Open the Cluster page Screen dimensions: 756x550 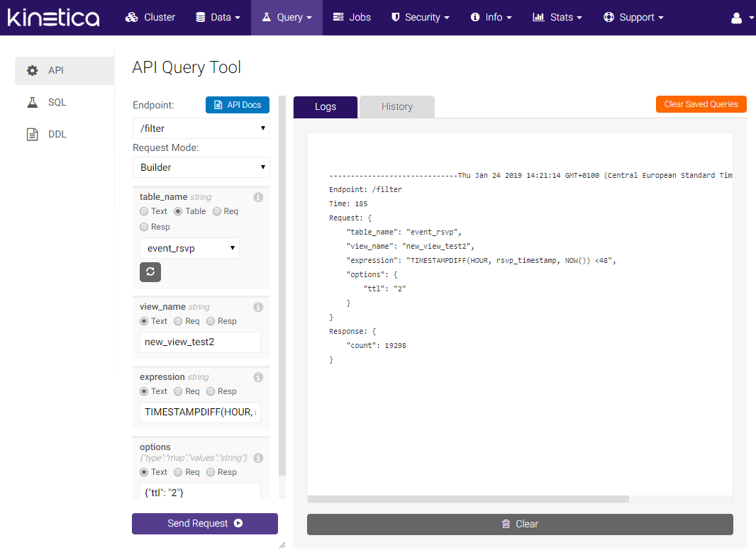[x=150, y=17]
